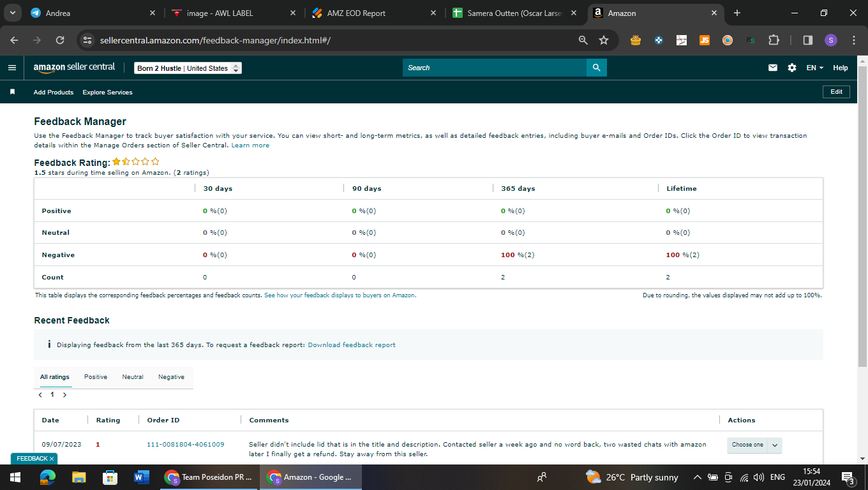Close the FEEDBACK floating tag
The height and width of the screenshot is (490, 868).
click(x=52, y=459)
